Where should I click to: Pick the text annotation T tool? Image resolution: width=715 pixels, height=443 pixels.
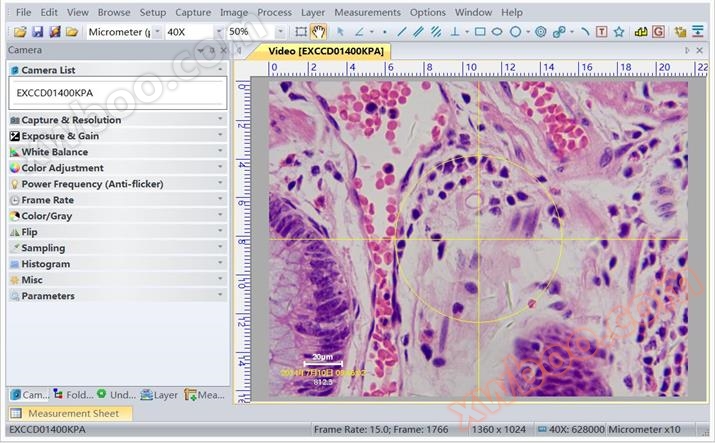tap(600, 32)
